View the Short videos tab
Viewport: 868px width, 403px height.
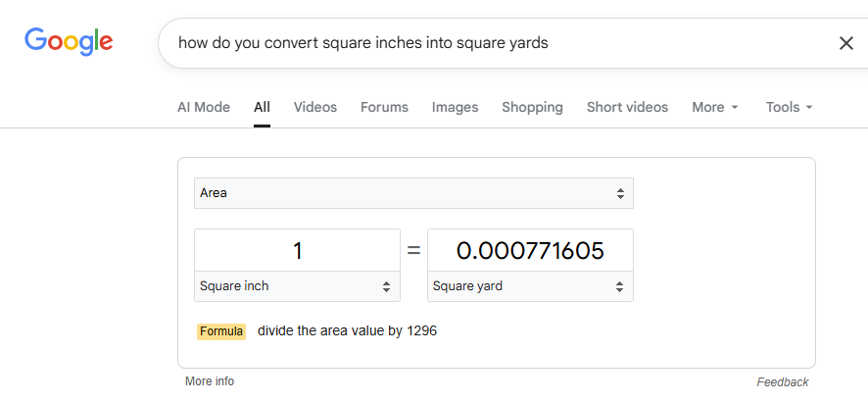[627, 107]
